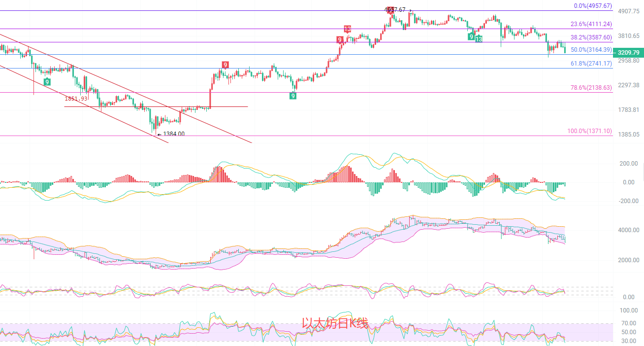Click the green 13 sequential marker
This screenshot has height=346, width=644.
pyautogui.click(x=479, y=38)
